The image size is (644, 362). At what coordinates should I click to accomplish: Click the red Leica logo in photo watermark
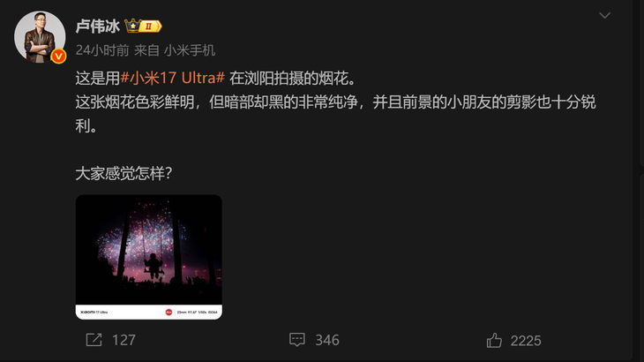168,313
